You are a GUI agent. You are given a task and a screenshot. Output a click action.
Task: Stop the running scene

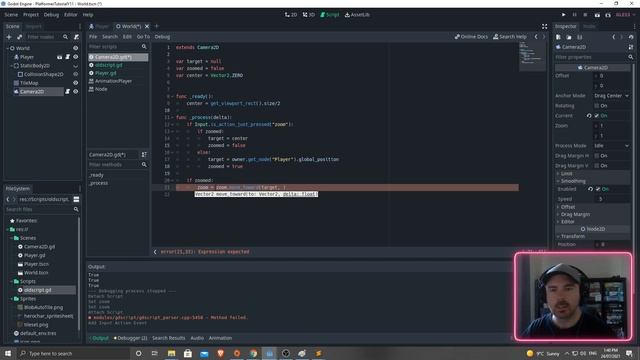[x=585, y=14]
